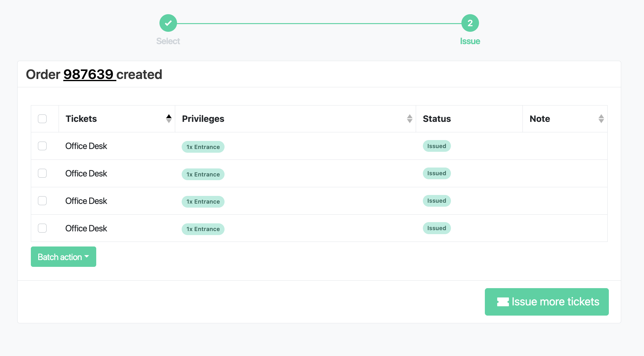Click the third row Issued status badge
644x356 pixels.
[x=437, y=201]
